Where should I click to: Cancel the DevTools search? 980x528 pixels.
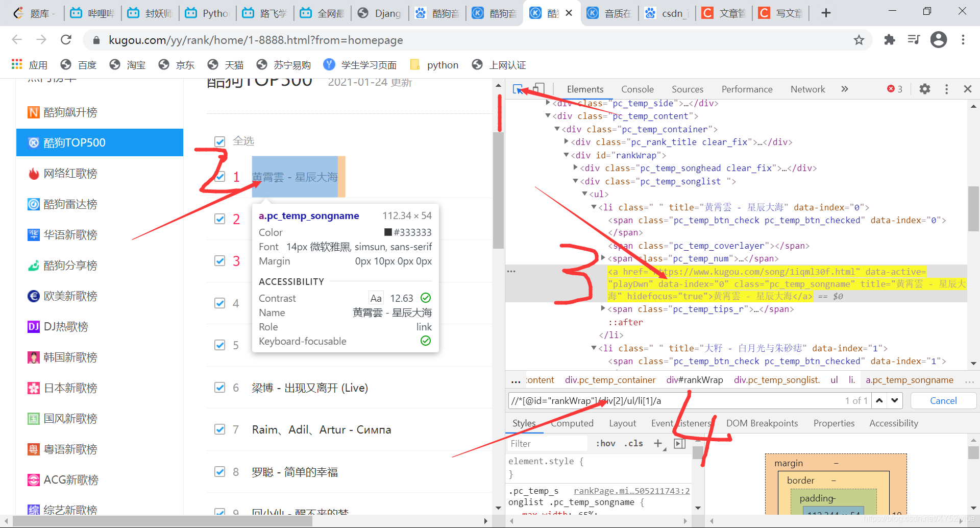coord(943,401)
